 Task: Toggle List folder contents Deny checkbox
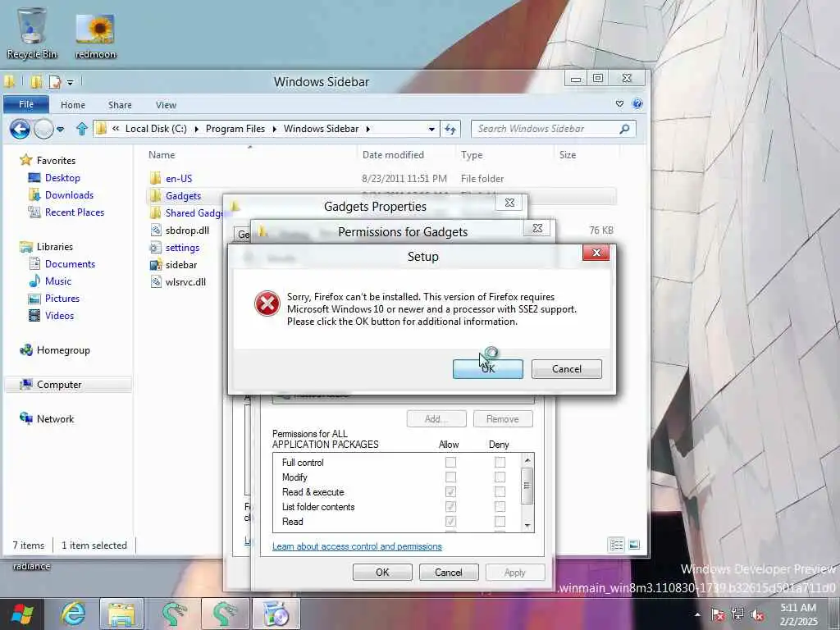click(500, 506)
